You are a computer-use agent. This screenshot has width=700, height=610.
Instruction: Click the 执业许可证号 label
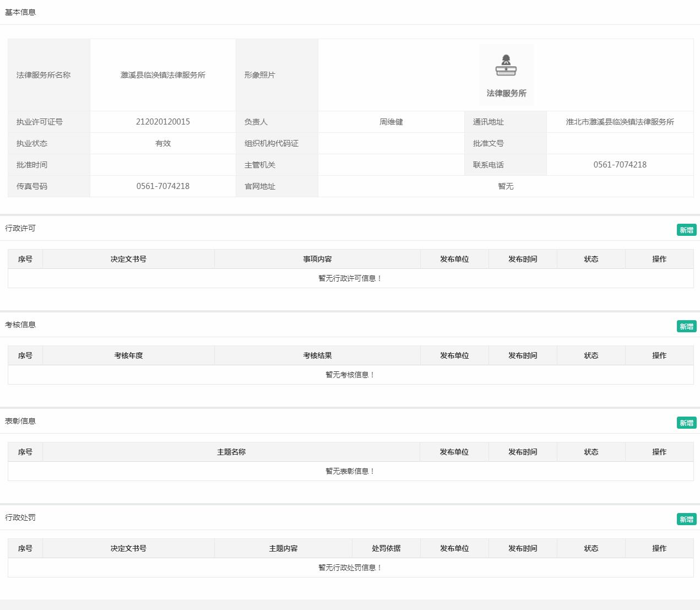click(40, 122)
